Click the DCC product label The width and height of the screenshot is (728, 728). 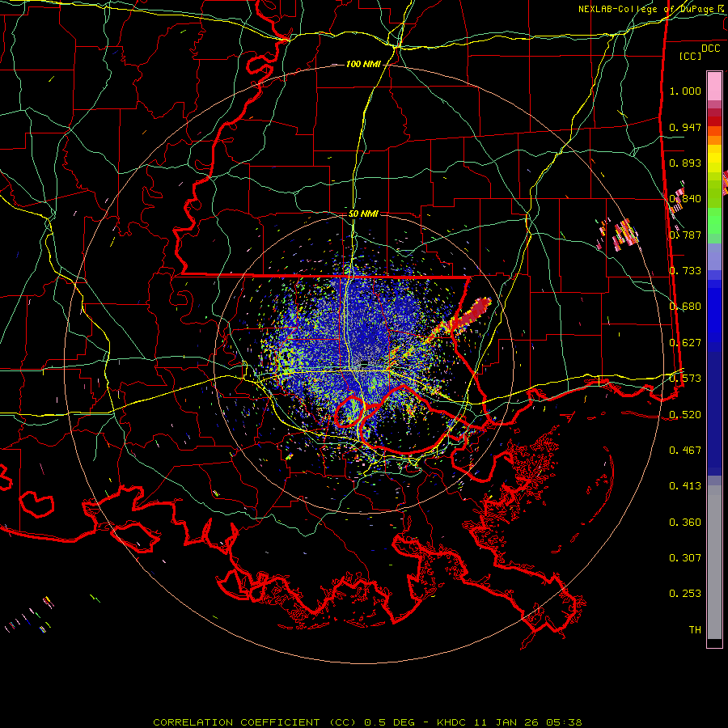click(x=711, y=49)
